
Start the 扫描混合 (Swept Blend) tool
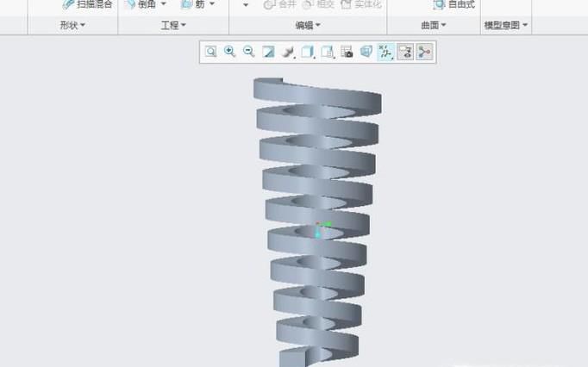[87, 4]
